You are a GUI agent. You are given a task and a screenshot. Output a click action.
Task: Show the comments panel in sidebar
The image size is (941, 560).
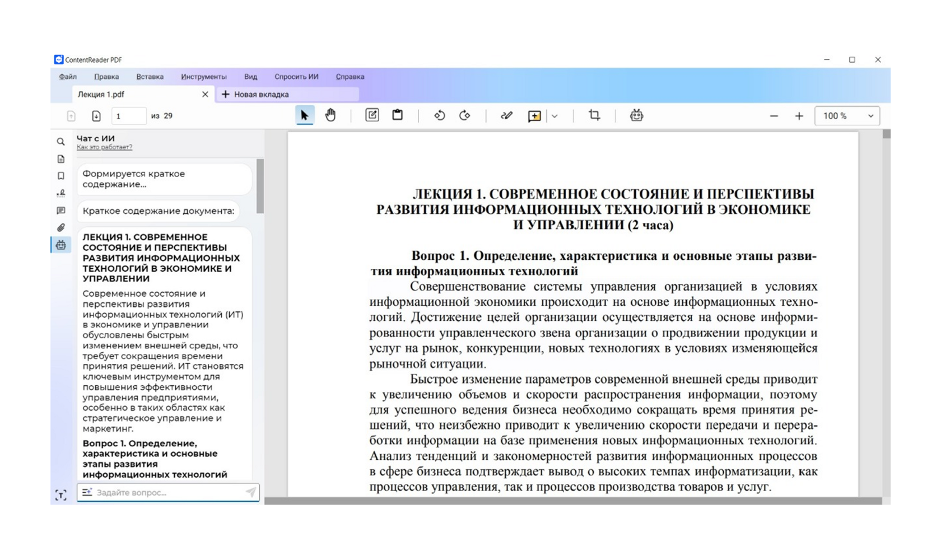[61, 211]
